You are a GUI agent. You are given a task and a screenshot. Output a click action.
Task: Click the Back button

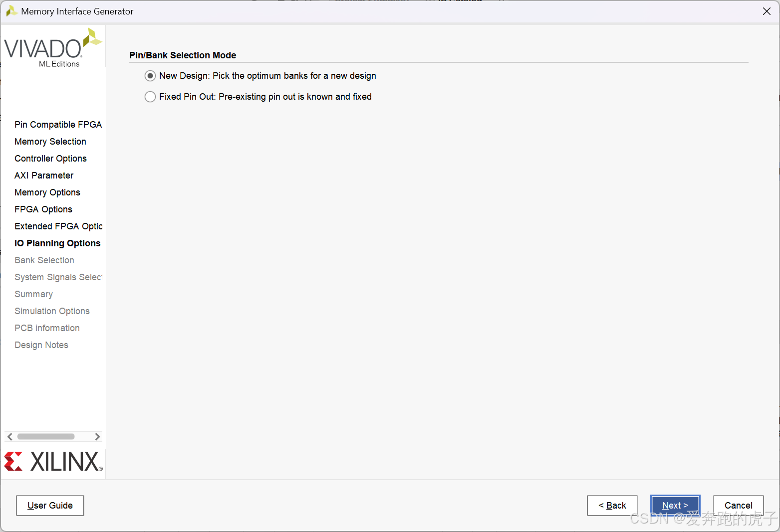point(612,506)
